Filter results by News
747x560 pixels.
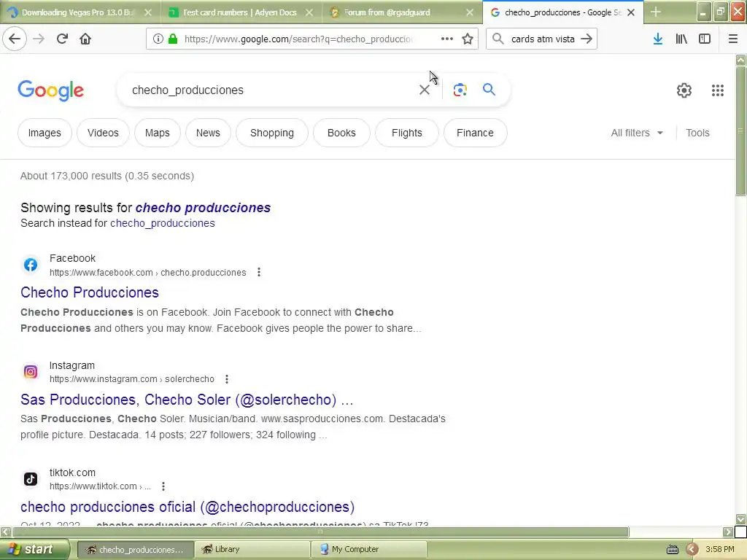[x=208, y=133]
